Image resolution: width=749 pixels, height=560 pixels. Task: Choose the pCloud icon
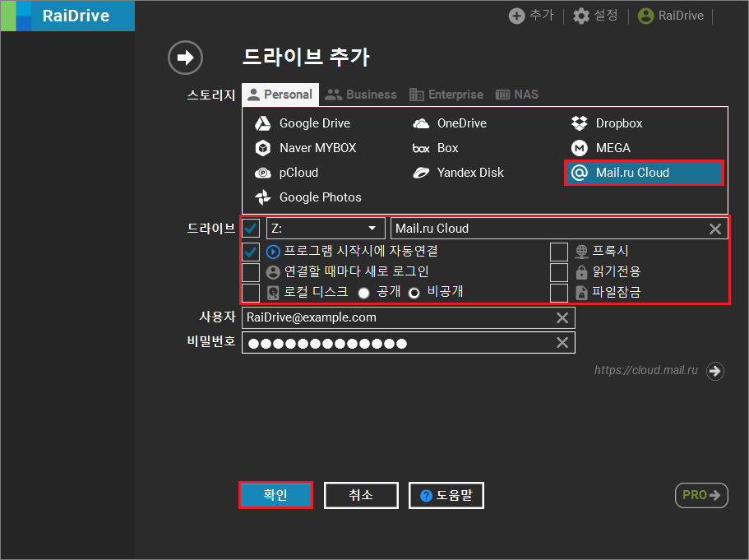pyautogui.click(x=263, y=173)
